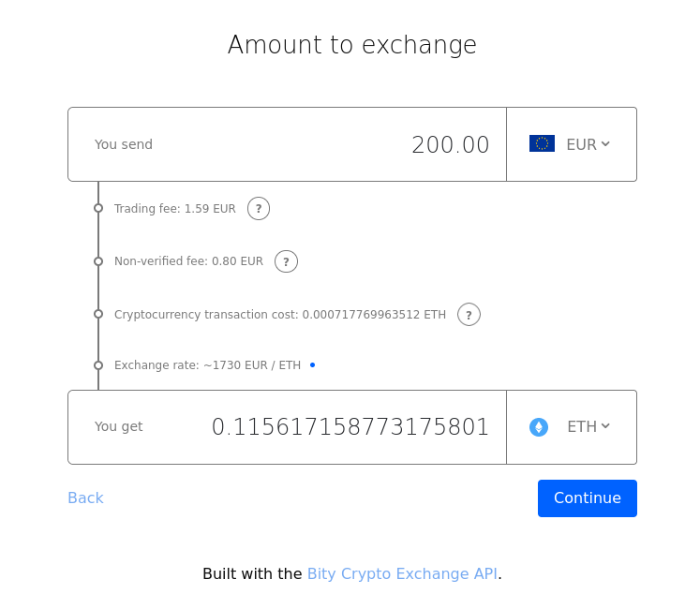This screenshot has width=700, height=609.
Task: Click the Trading fee timeline node circle
Action: (98, 208)
